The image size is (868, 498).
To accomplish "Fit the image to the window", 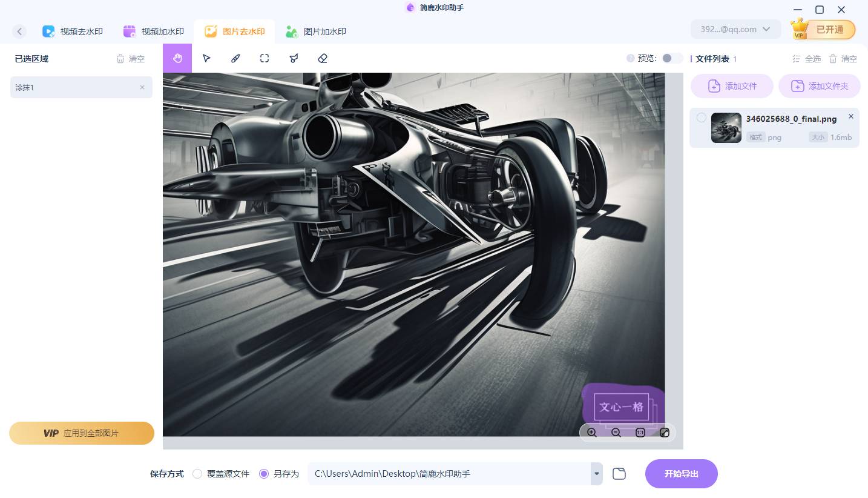I will pyautogui.click(x=664, y=433).
